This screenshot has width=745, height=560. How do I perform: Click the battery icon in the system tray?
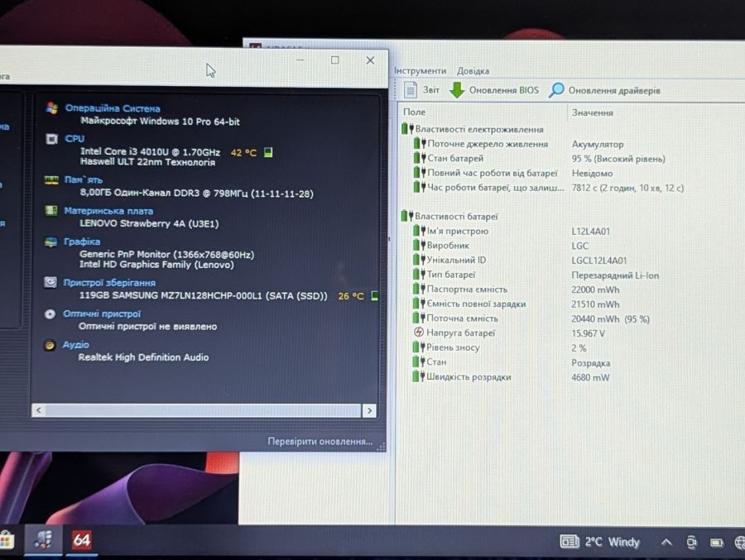[x=717, y=543]
